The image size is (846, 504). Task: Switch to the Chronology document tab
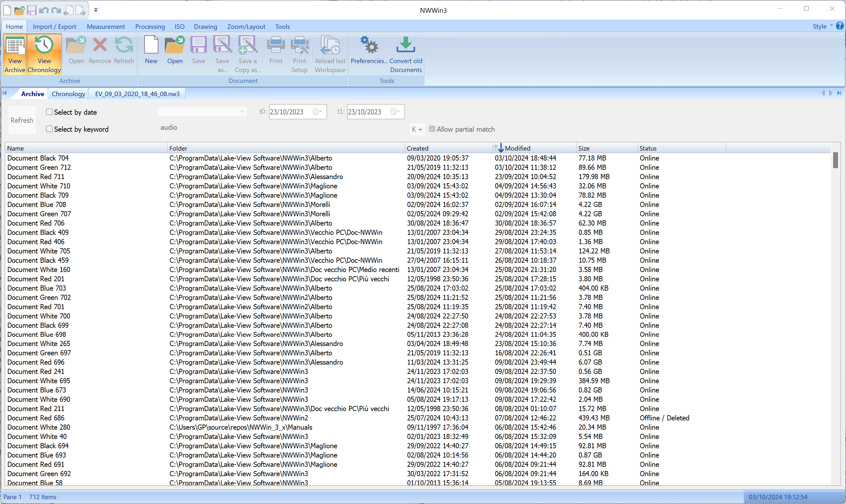tap(68, 94)
